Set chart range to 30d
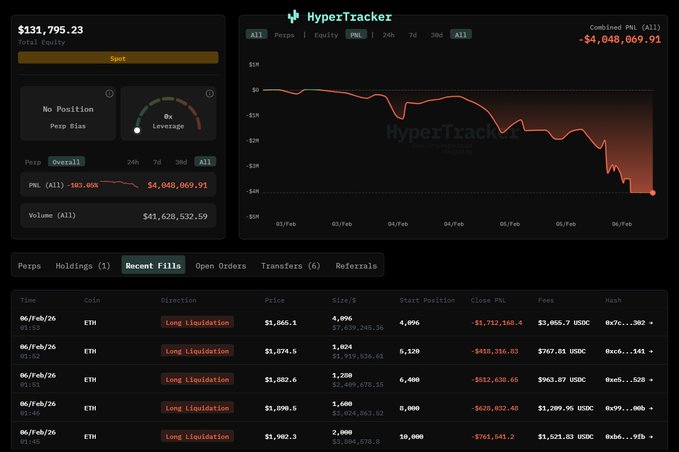 click(x=436, y=35)
